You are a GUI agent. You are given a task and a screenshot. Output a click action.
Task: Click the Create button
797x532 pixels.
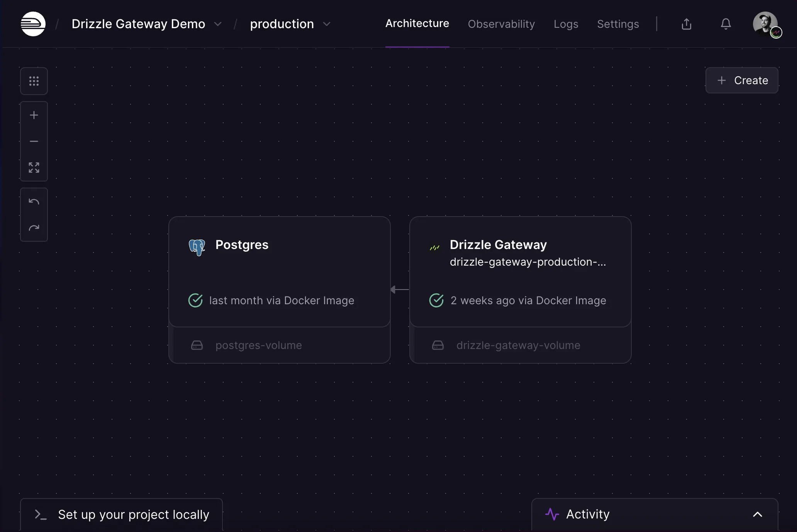[742, 80]
